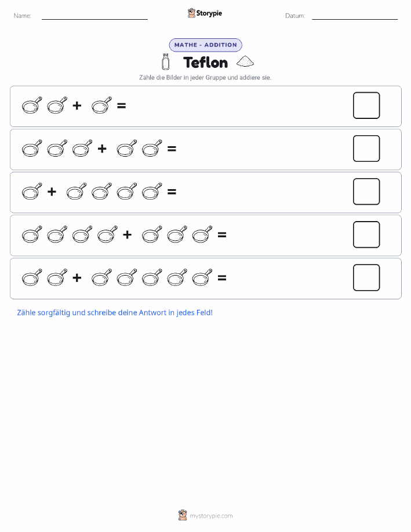
Task: Select the answer box in the third row
Action: (366, 191)
